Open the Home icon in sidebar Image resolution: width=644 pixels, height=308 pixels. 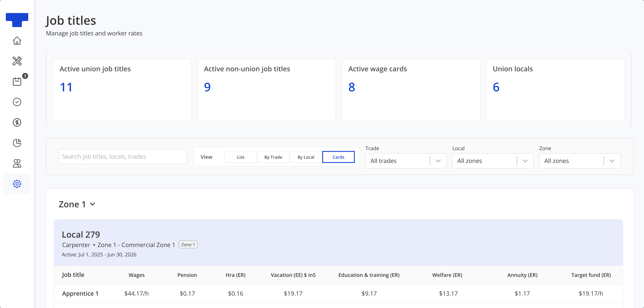pyautogui.click(x=17, y=41)
